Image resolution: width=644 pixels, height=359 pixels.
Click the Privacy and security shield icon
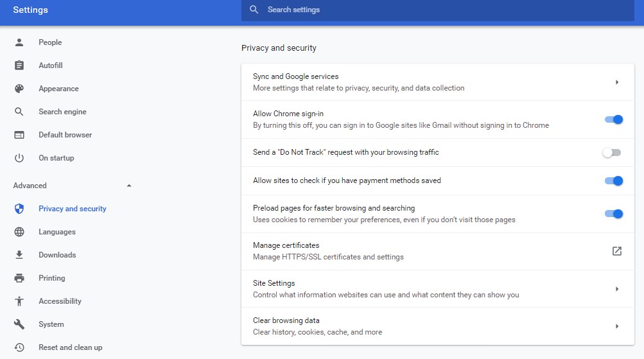point(19,209)
